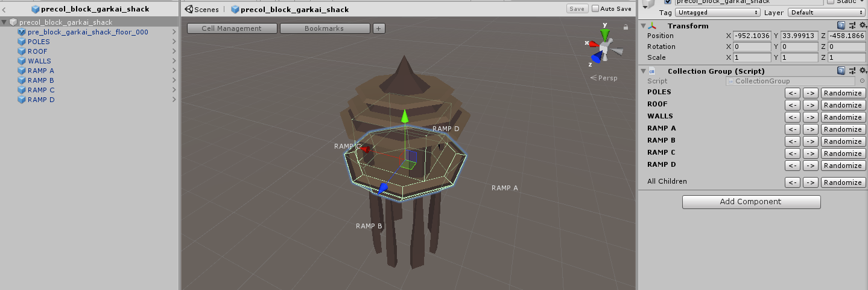This screenshot has height=290, width=868.
Task: Click the back arrow in hierarchy header
Action: [x=4, y=10]
